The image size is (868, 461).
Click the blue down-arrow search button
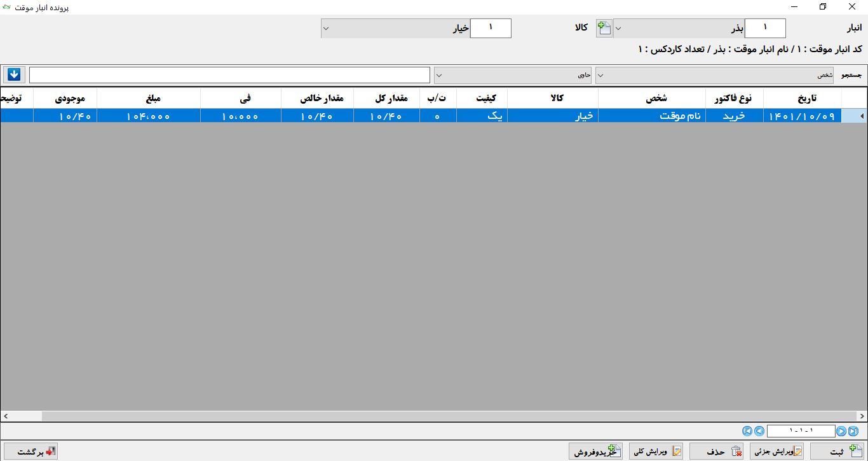[x=14, y=74]
